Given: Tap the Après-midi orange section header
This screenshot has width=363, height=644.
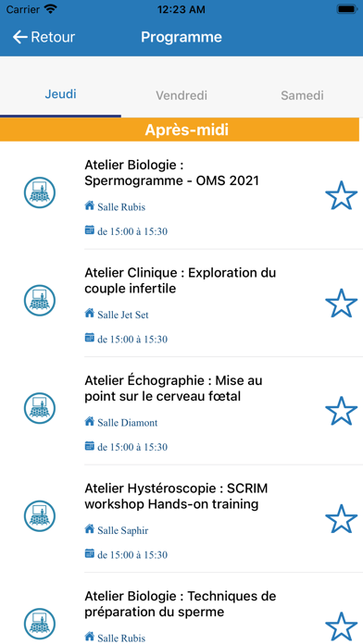Looking at the screenshot, I should (x=180, y=130).
